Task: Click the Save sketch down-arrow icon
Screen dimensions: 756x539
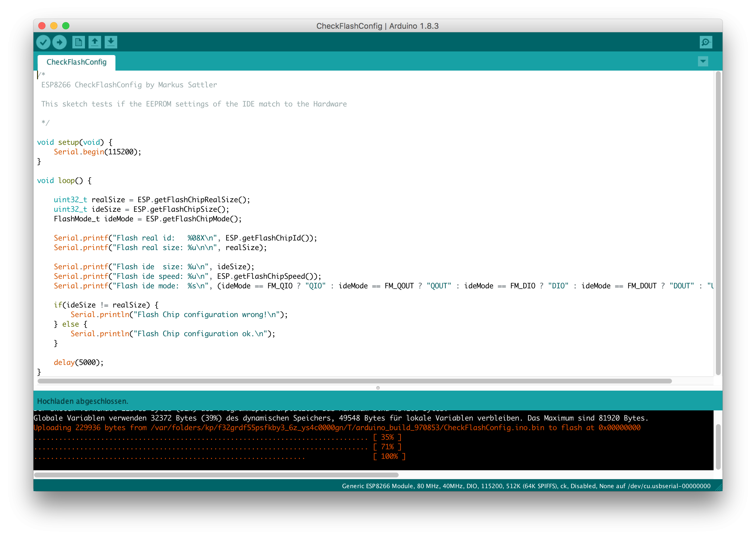Action: [111, 42]
